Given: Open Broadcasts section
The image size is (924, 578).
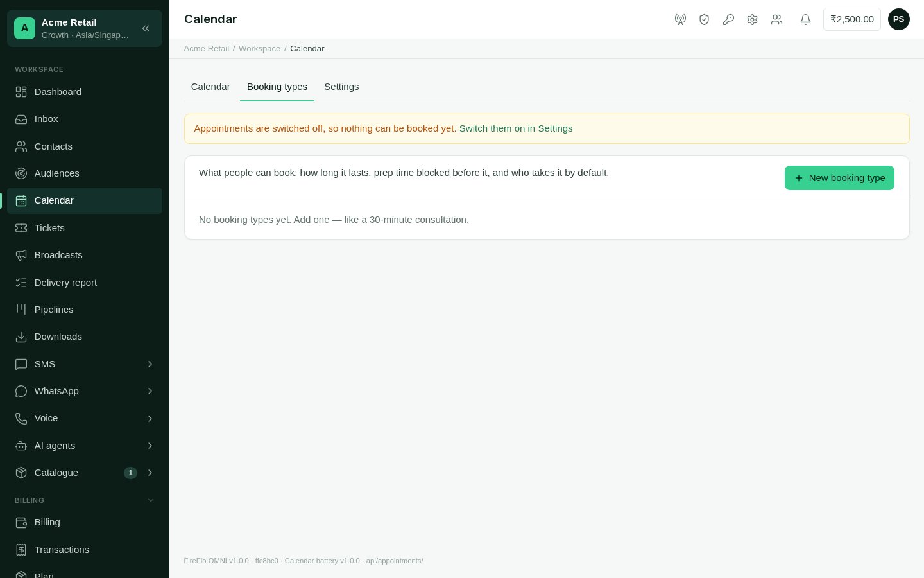Looking at the screenshot, I should click(85, 255).
